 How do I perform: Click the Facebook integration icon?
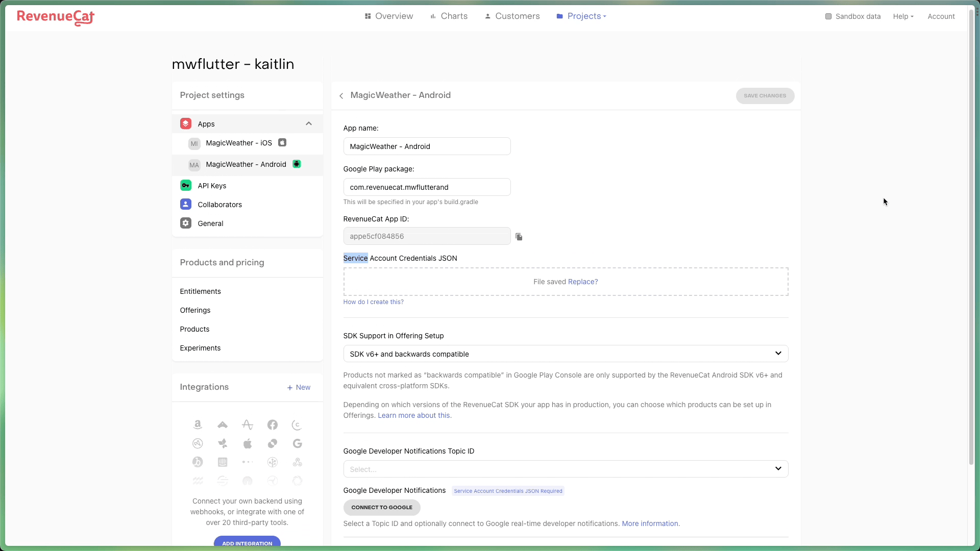point(273,424)
